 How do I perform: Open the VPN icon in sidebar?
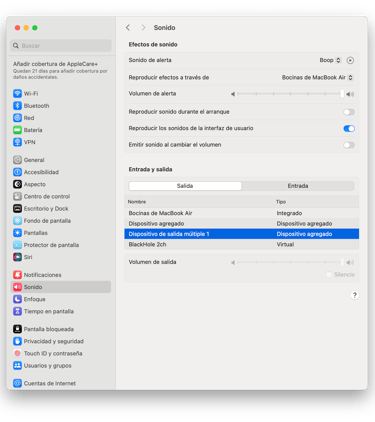click(x=17, y=142)
